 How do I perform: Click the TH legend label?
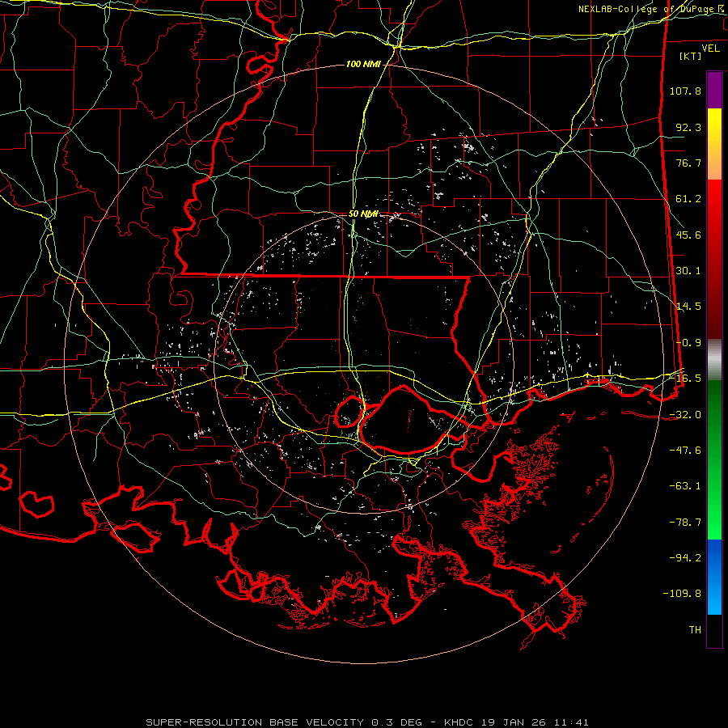695,630
